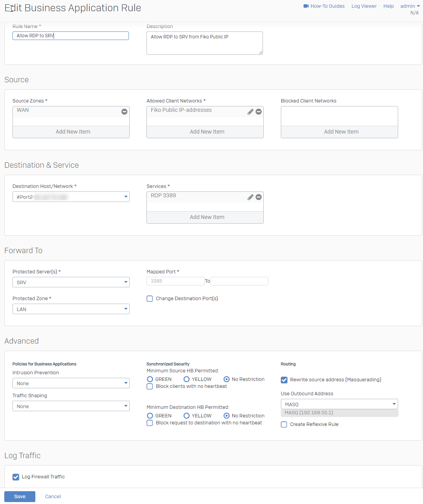This screenshot has height=504, width=423.
Task: Select YELLOW for Minimum Destination HB
Action: click(186, 416)
